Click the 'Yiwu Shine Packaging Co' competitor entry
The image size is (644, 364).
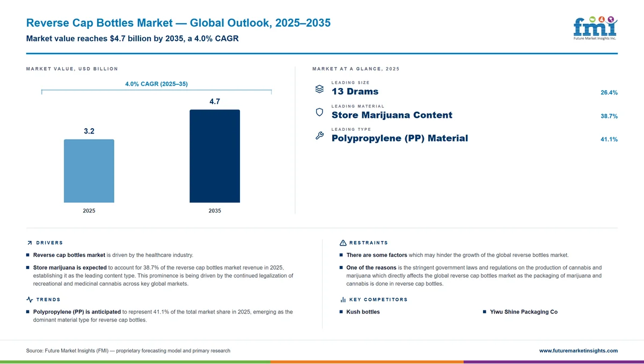click(x=524, y=312)
